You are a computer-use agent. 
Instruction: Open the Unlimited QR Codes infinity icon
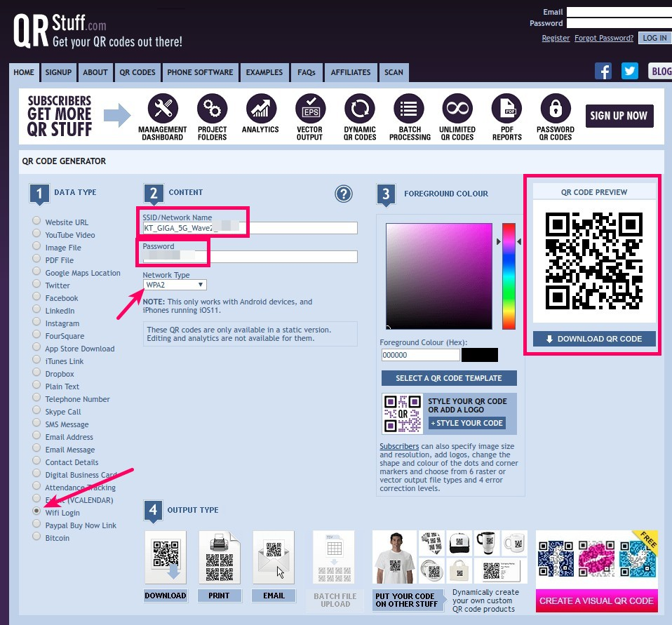tap(458, 109)
